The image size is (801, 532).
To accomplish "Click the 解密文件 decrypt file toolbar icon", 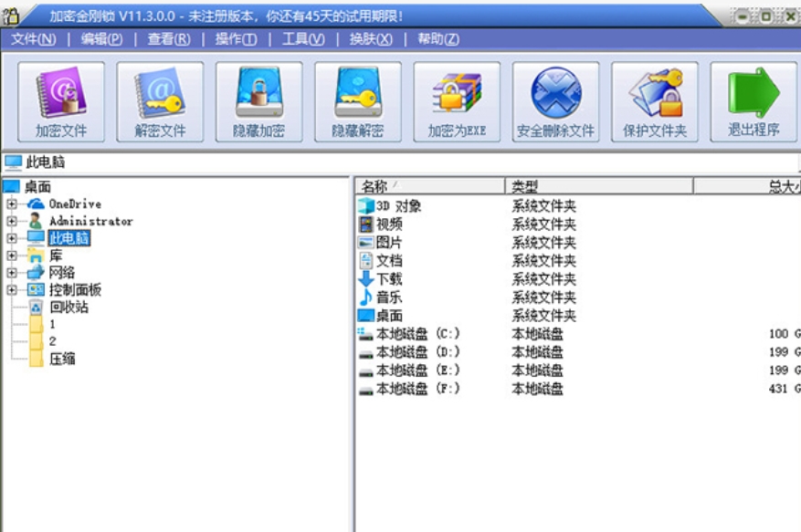I will [160, 101].
